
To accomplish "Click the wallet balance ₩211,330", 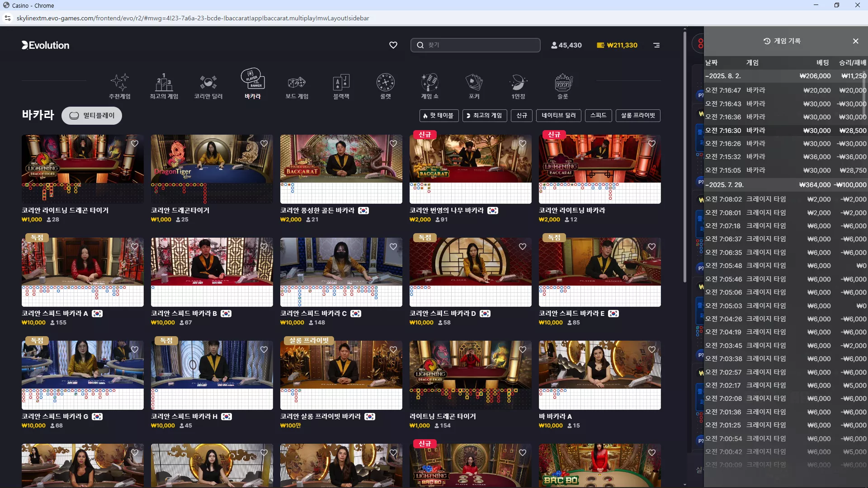I will (x=617, y=45).
